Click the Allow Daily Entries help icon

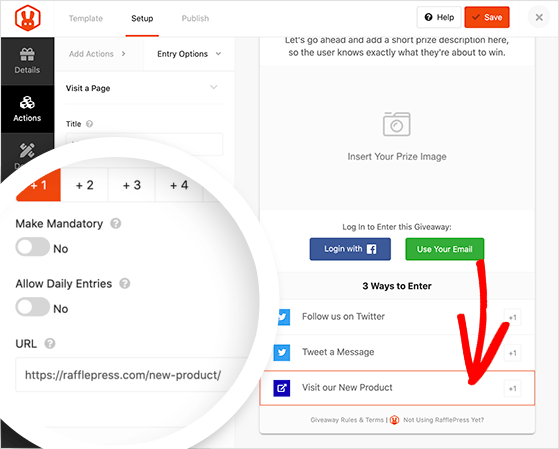point(125,284)
